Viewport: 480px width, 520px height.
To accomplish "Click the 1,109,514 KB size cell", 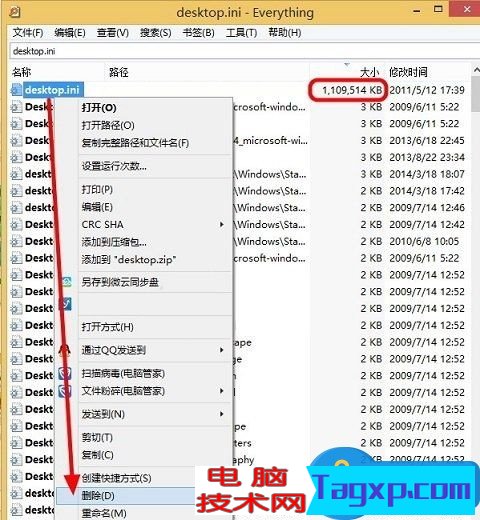I will (352, 90).
